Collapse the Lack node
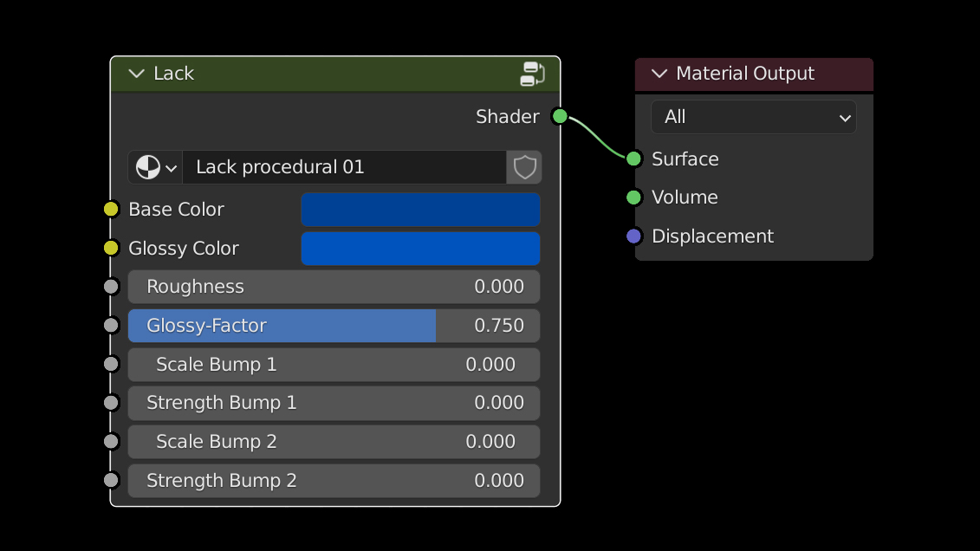Image resolution: width=980 pixels, height=551 pixels. [136, 74]
